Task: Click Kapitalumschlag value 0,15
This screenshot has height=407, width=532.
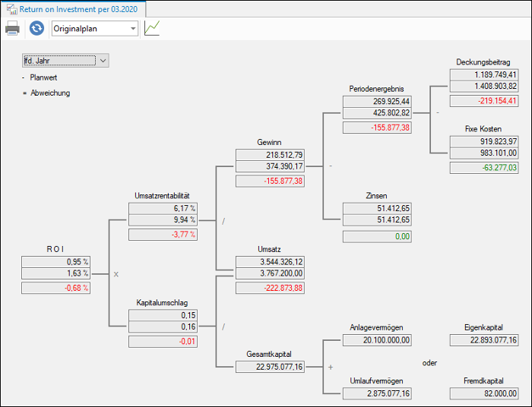Action: 163,315
